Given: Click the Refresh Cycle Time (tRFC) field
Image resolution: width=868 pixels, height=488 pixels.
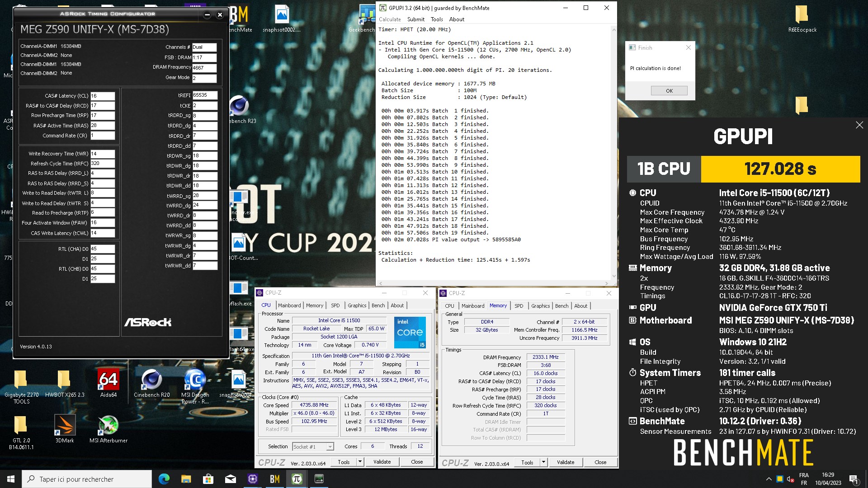Looking at the screenshot, I should [x=103, y=164].
